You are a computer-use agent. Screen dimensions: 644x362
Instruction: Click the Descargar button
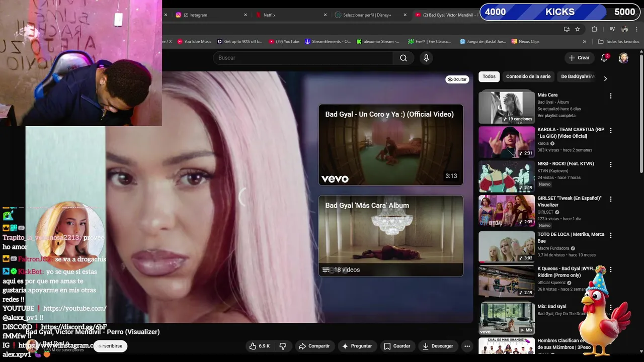coord(438,346)
